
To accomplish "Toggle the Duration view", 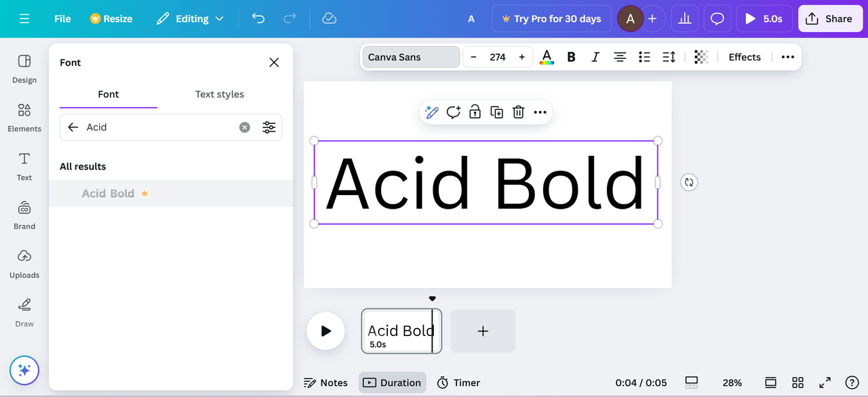I will tap(393, 383).
